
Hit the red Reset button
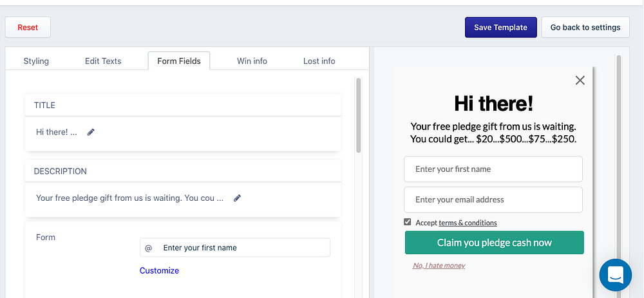coord(28,27)
